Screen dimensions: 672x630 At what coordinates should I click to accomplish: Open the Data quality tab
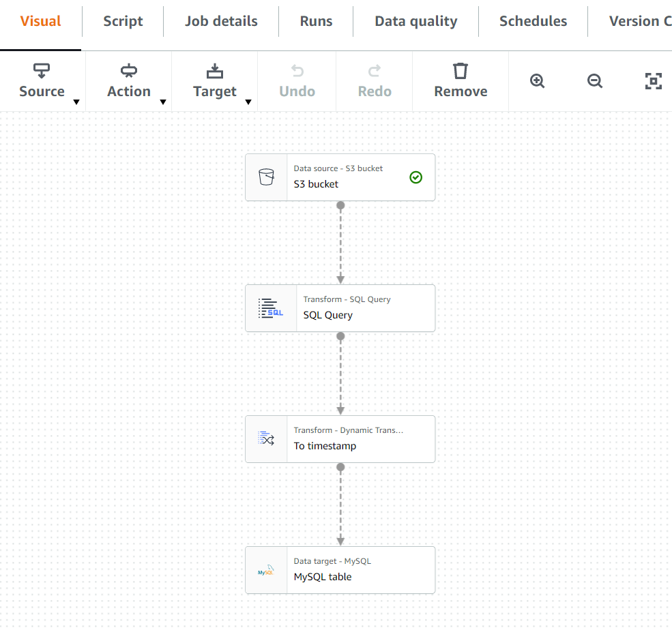[415, 21]
